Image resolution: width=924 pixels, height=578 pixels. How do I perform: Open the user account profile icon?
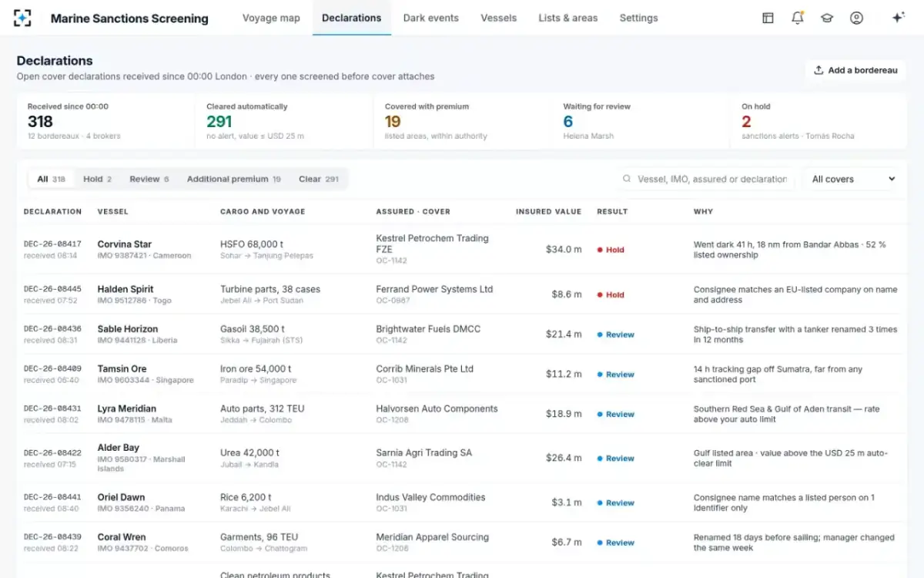point(856,18)
